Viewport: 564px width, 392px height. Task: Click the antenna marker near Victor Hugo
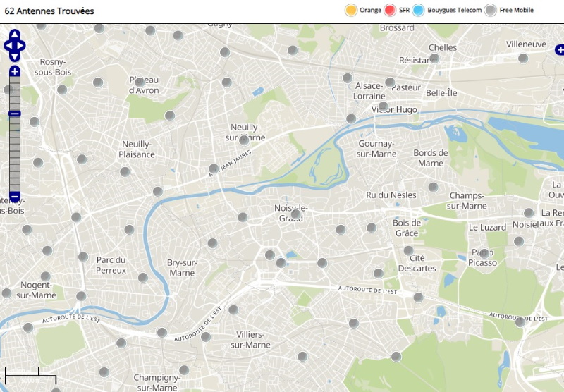click(x=383, y=106)
